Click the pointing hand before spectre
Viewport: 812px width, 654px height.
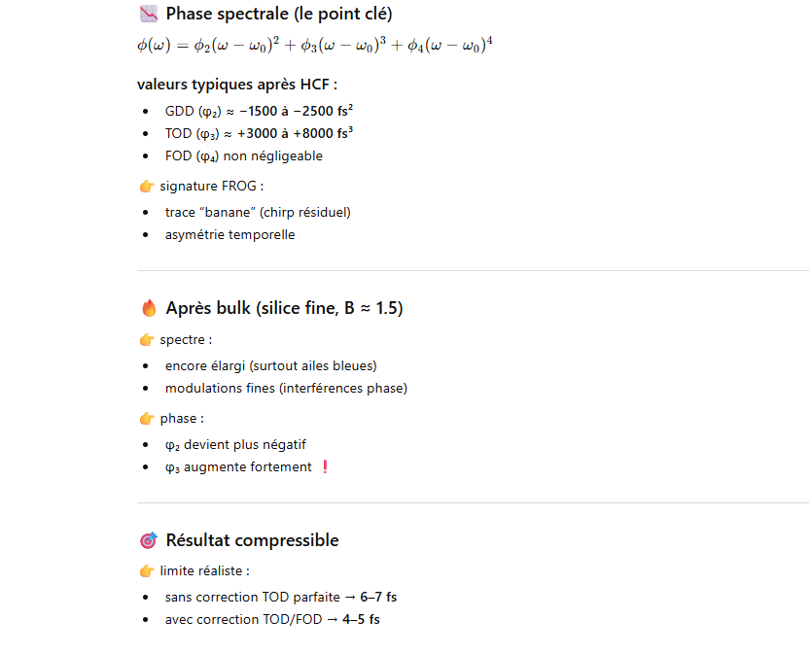point(147,340)
